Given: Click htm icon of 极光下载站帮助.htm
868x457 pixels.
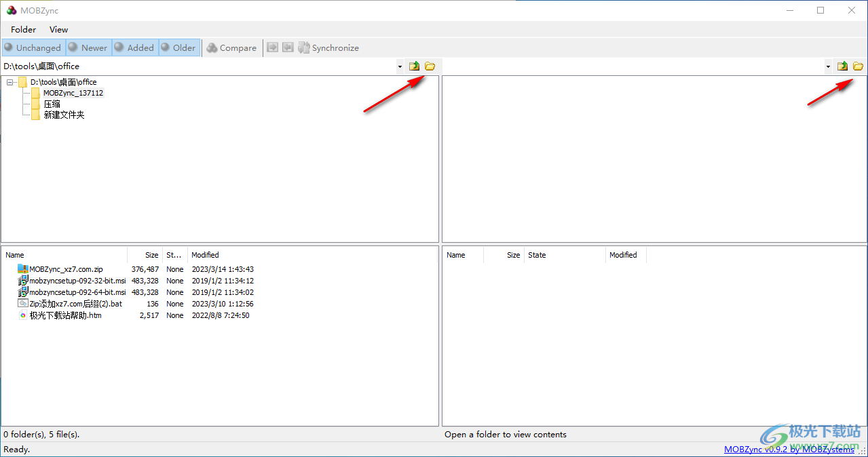Looking at the screenshot, I should [23, 315].
